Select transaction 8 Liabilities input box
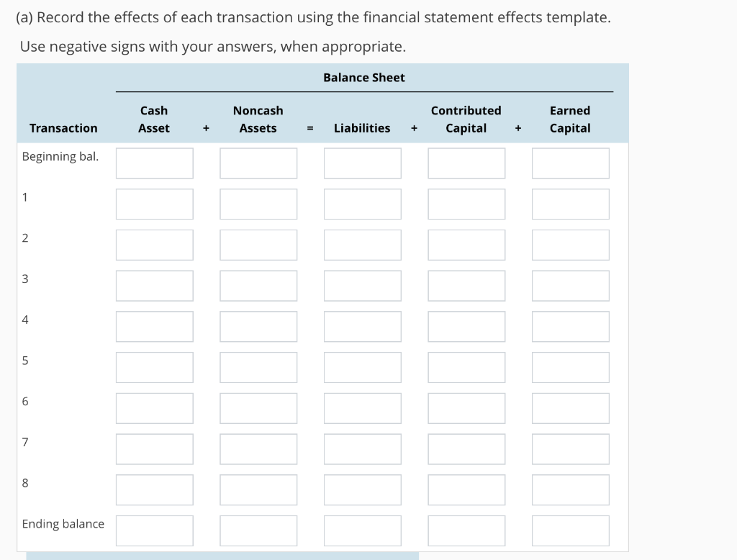Viewport: 737px width, 560px height. pyautogui.click(x=362, y=489)
